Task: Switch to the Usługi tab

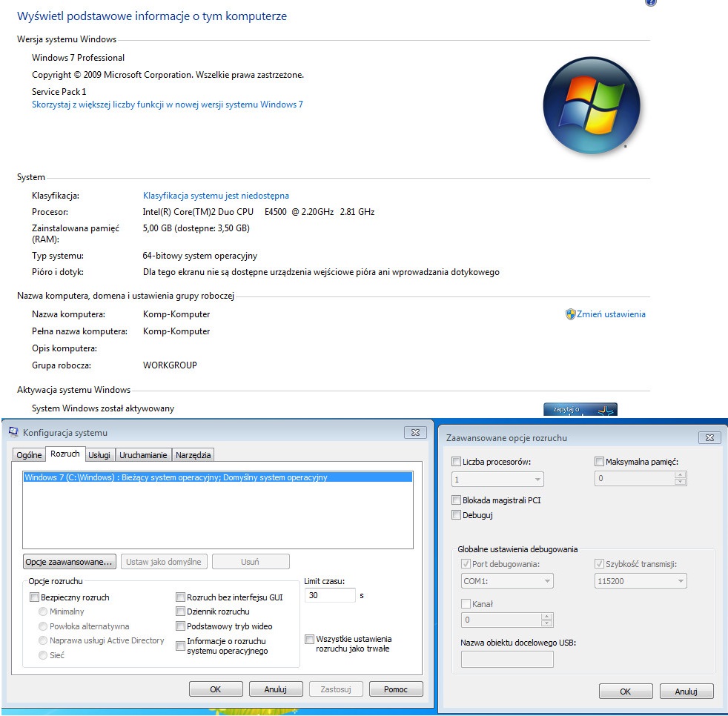Action: (99, 455)
